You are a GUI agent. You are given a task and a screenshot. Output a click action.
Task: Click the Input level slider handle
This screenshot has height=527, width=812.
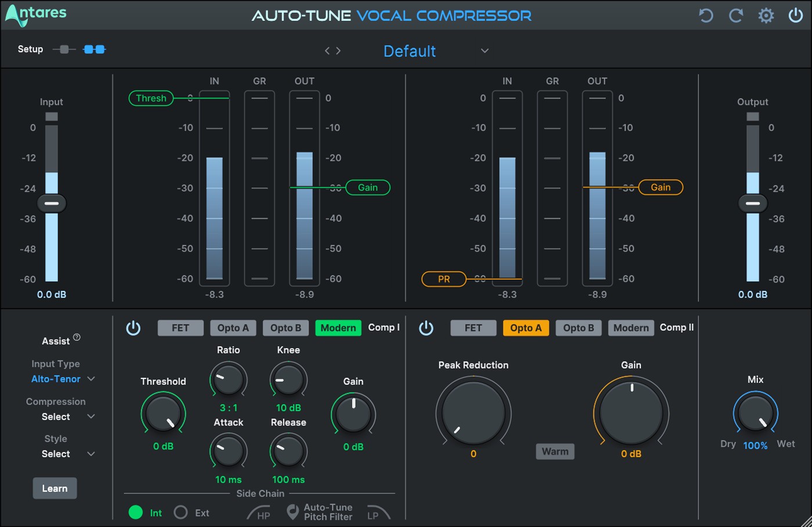coord(52,203)
